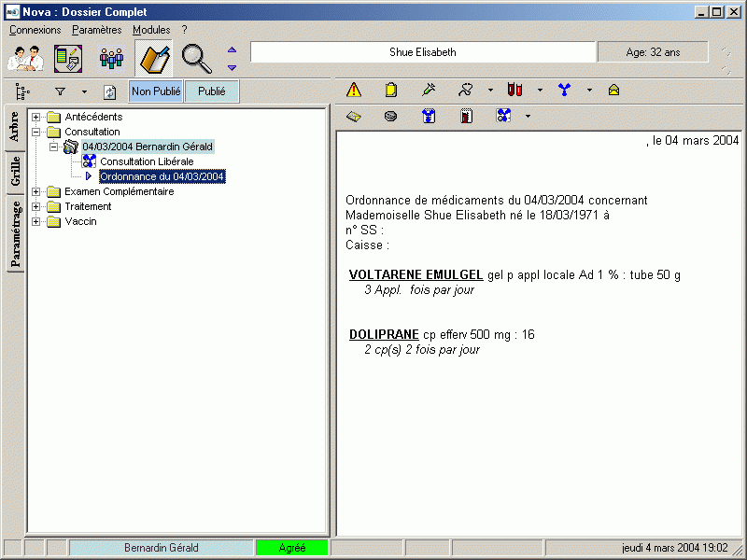Click the 2 cp(s) 2 fois par jour dosage

(x=422, y=349)
